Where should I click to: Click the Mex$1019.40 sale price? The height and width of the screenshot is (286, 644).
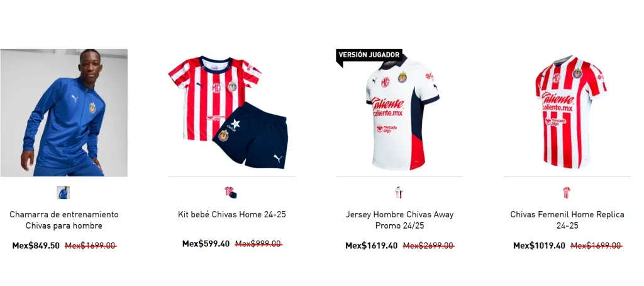click(539, 246)
